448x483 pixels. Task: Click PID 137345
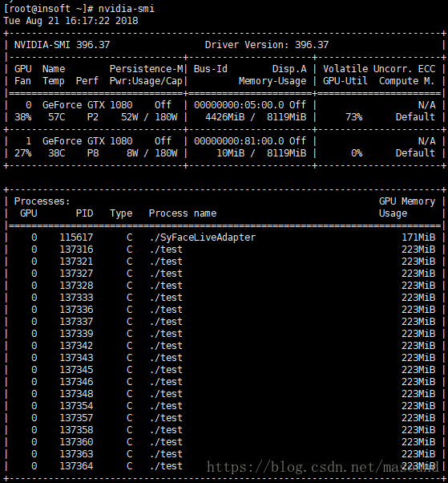[76, 370]
